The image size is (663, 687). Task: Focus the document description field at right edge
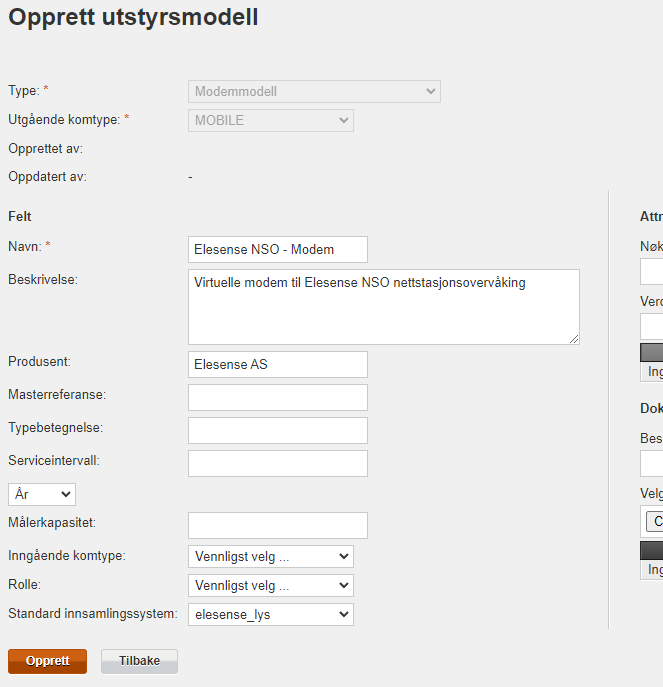(x=652, y=463)
